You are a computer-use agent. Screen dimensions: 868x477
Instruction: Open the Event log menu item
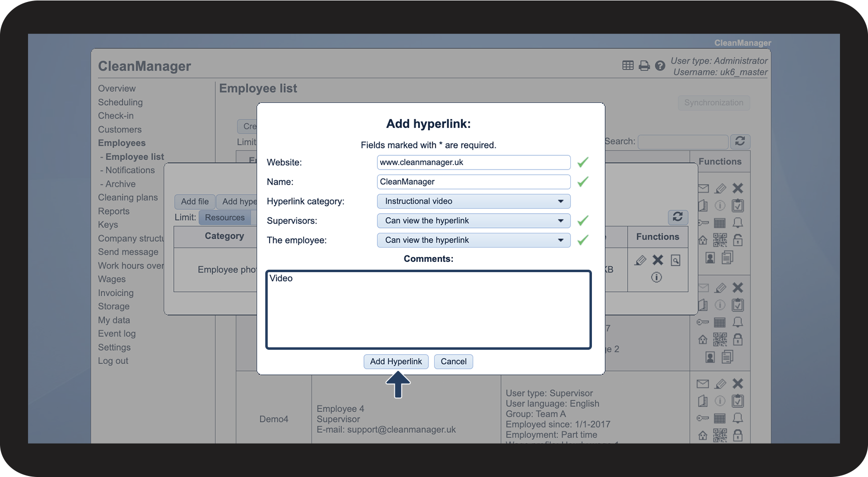(117, 334)
